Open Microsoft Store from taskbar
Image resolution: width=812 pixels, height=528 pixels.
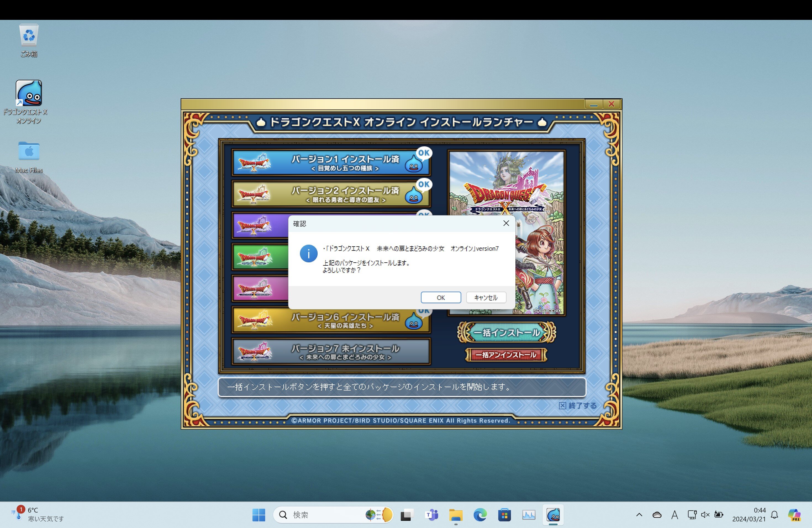(504, 515)
